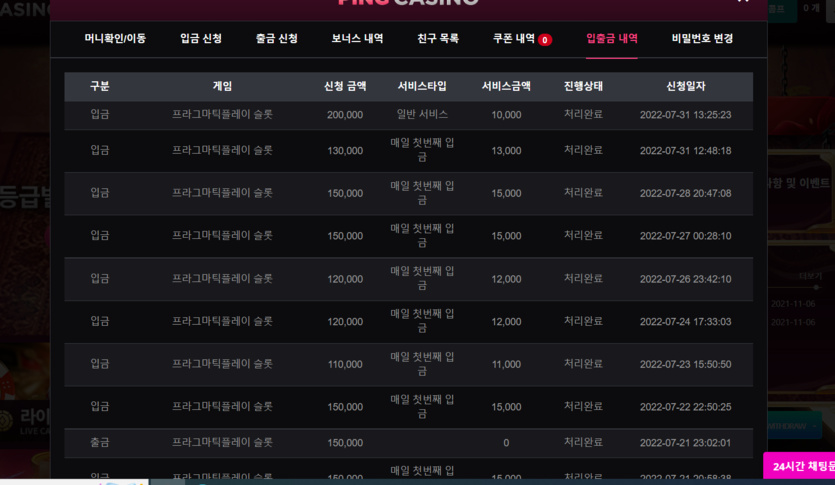Open the 친구 목록 tab
835x485 pixels.
point(438,38)
